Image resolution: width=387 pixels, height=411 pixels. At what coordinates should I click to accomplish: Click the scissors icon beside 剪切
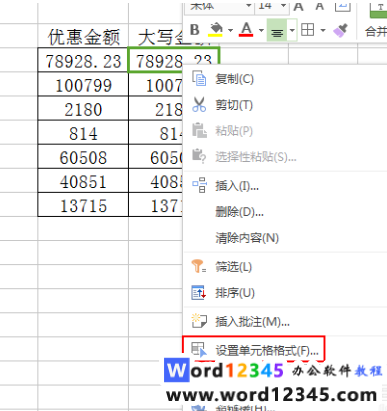[x=199, y=105]
